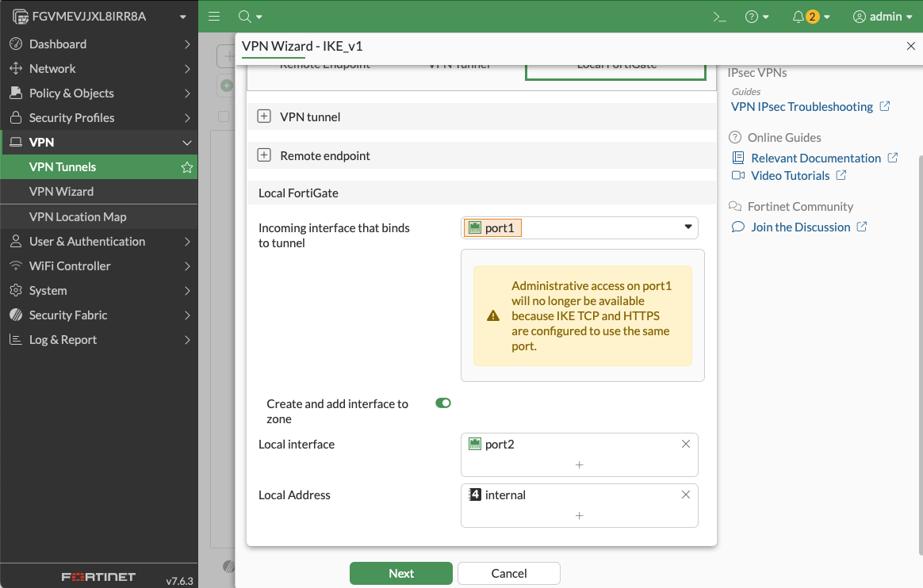Click external link icon beside Relevant Documentation
Viewport: 923px width, 588px height.
tap(892, 158)
